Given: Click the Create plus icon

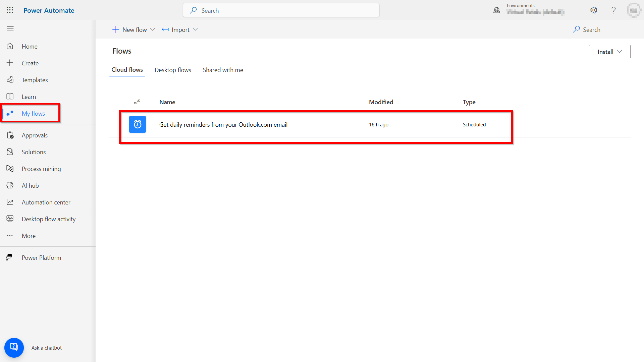Looking at the screenshot, I should point(10,63).
